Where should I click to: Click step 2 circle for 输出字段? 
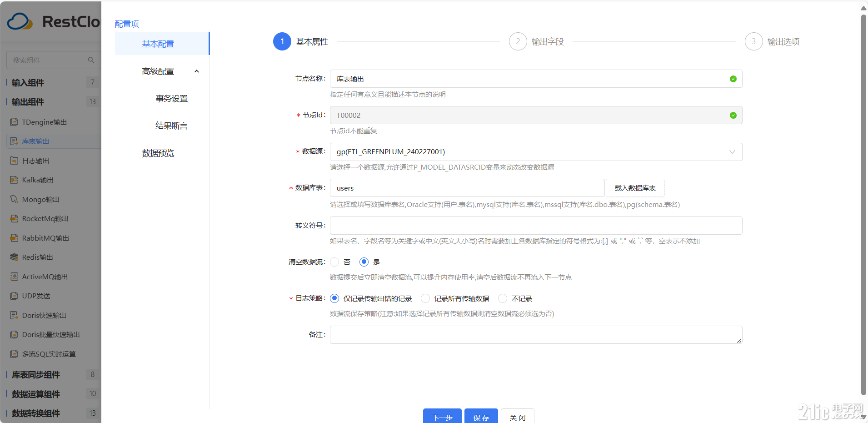[x=518, y=41]
